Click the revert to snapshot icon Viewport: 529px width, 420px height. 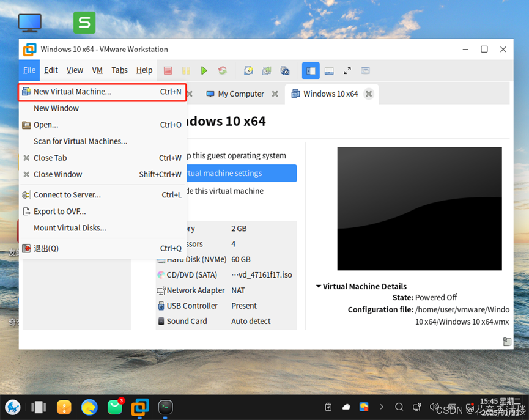[267, 70]
